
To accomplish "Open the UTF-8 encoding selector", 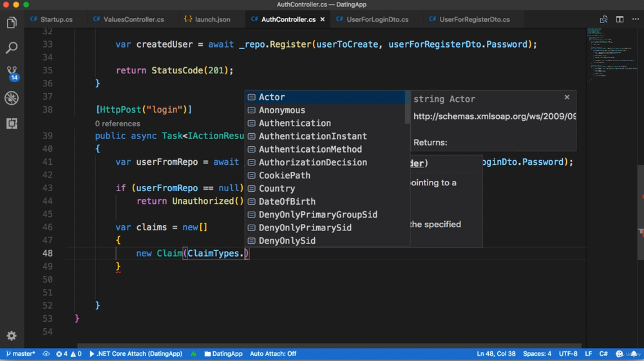I will 568,354.
